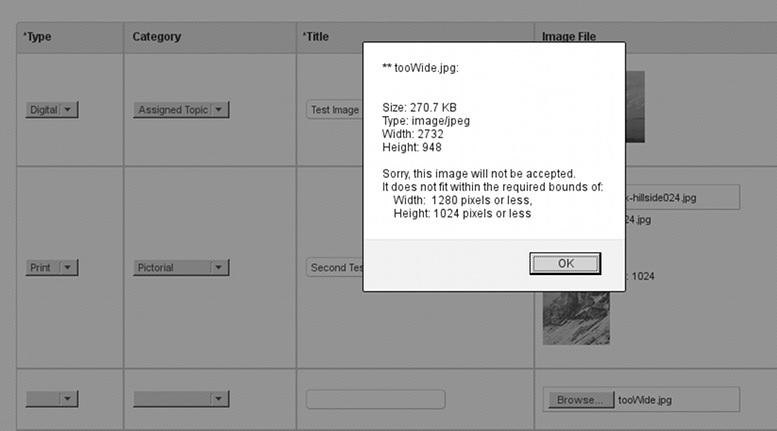Click the 'Type: image/jpeg' text
777x431 pixels.
pos(426,121)
